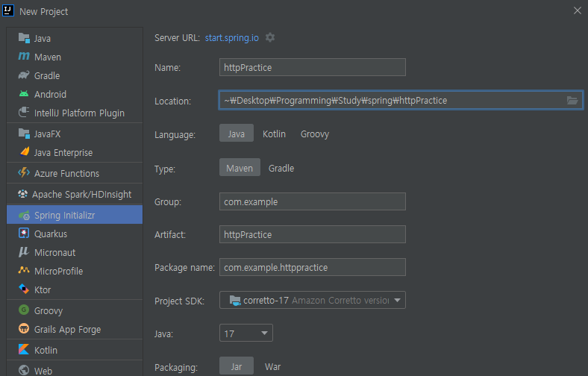Select War packaging
This screenshot has height=376, width=588.
pos(272,366)
